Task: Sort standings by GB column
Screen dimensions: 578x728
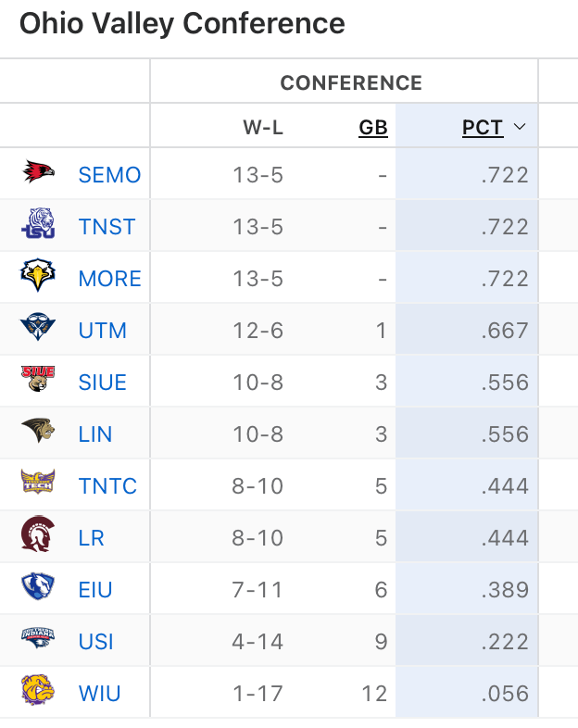Action: click(372, 128)
